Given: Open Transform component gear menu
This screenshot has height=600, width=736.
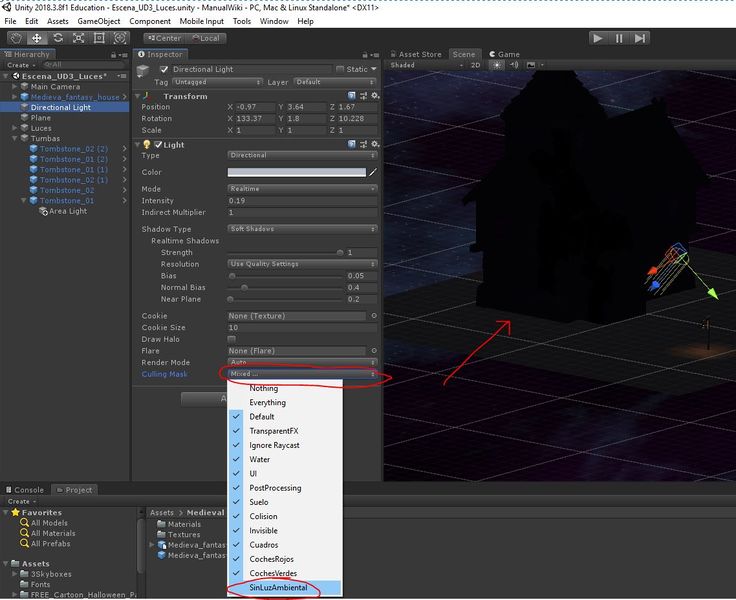Looking at the screenshot, I should tap(375, 96).
